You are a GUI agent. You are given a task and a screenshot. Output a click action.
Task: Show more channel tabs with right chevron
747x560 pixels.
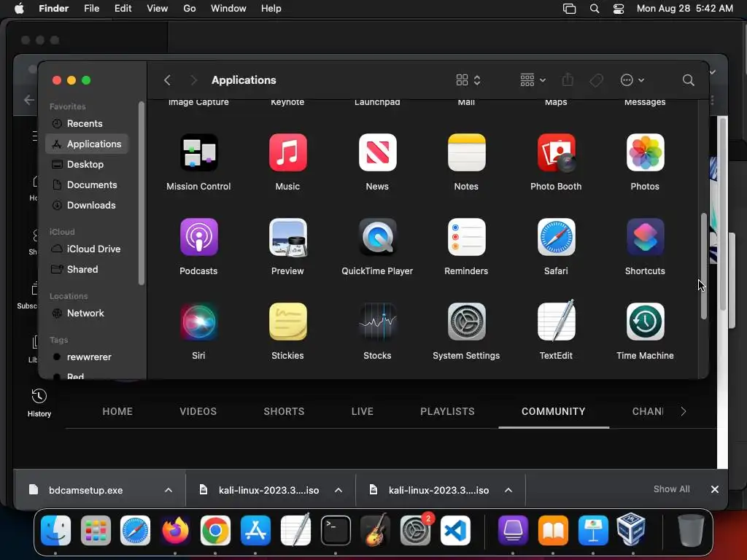[x=683, y=411]
